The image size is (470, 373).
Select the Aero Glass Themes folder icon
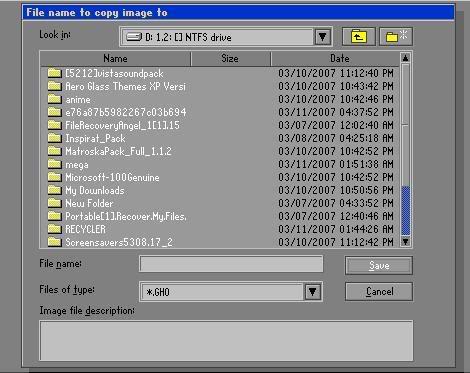tap(54, 86)
